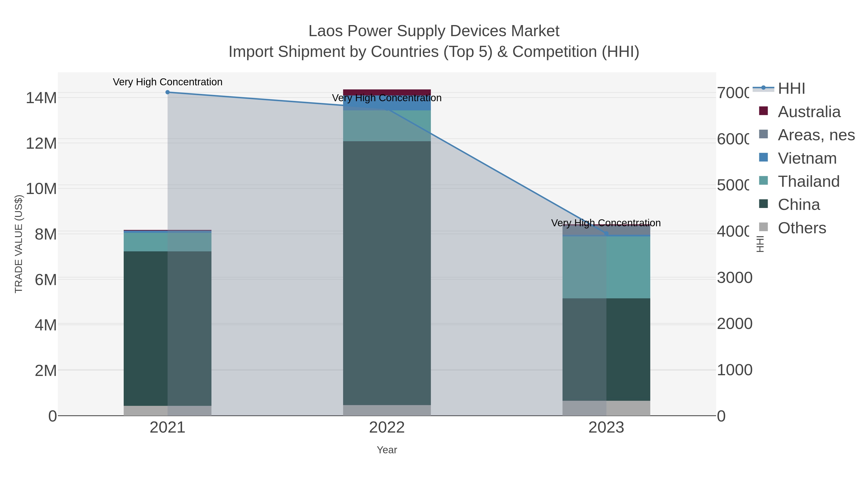868x488 pixels.
Task: Toggle the Others legend label
Action: click(802, 228)
